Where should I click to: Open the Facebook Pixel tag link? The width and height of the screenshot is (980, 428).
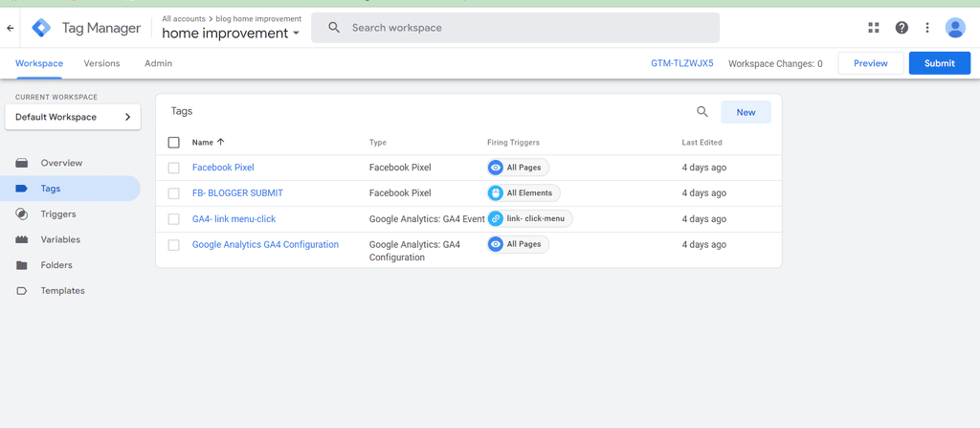(223, 168)
